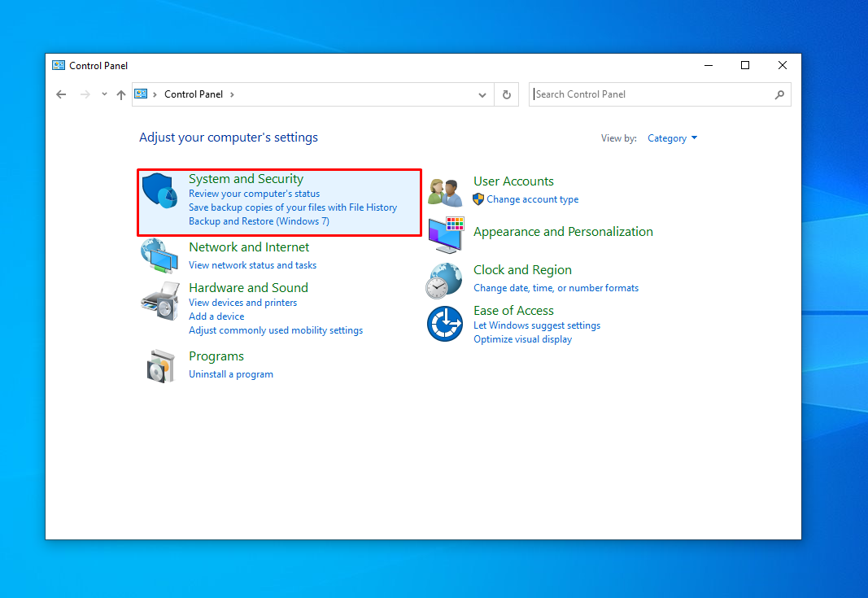Open the recent locations dropdown arrow
This screenshot has height=598, width=868.
click(x=104, y=94)
